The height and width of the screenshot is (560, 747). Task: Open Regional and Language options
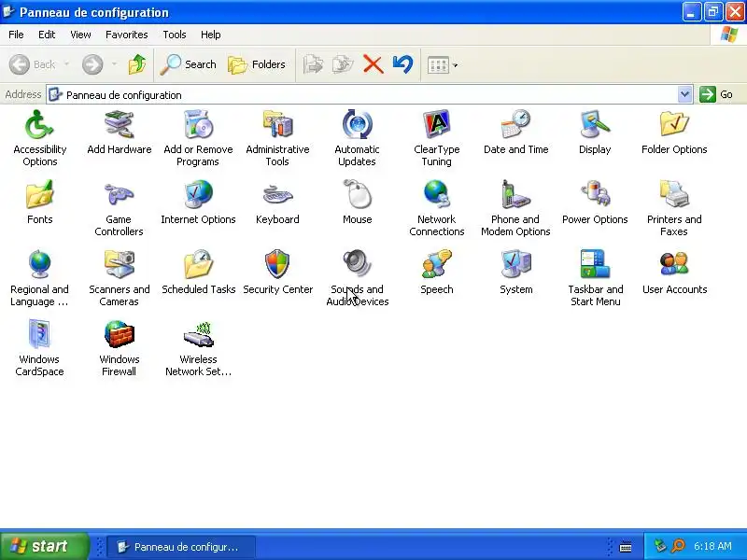39,278
